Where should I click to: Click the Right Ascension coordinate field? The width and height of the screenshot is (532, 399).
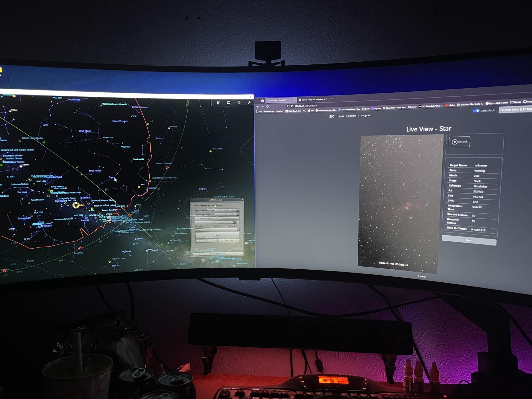(x=225, y=210)
